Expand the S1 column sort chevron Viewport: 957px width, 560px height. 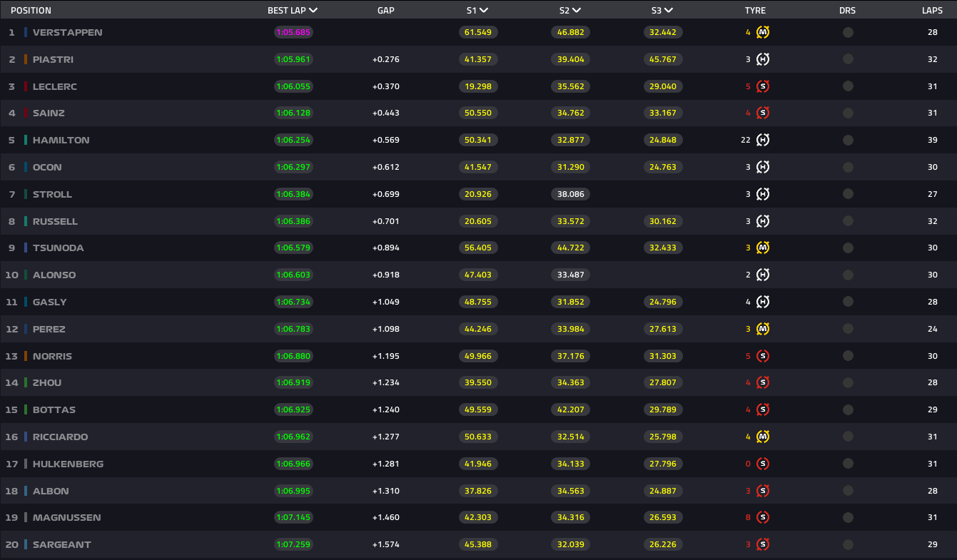pos(485,10)
